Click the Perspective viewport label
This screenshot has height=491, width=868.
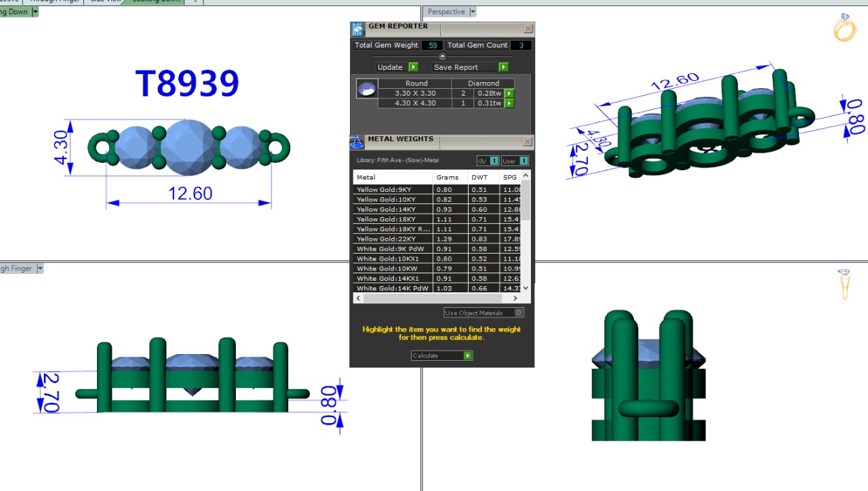[x=446, y=12]
